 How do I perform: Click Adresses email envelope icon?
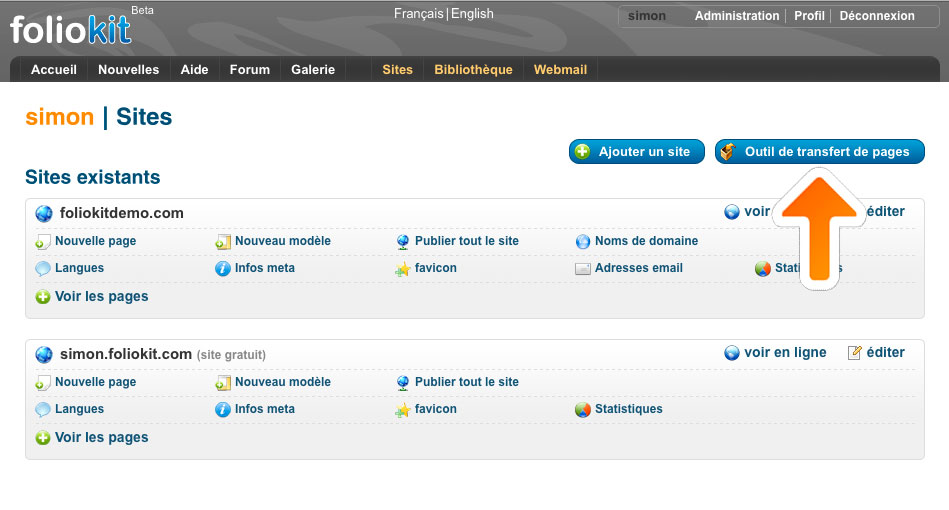coord(582,269)
